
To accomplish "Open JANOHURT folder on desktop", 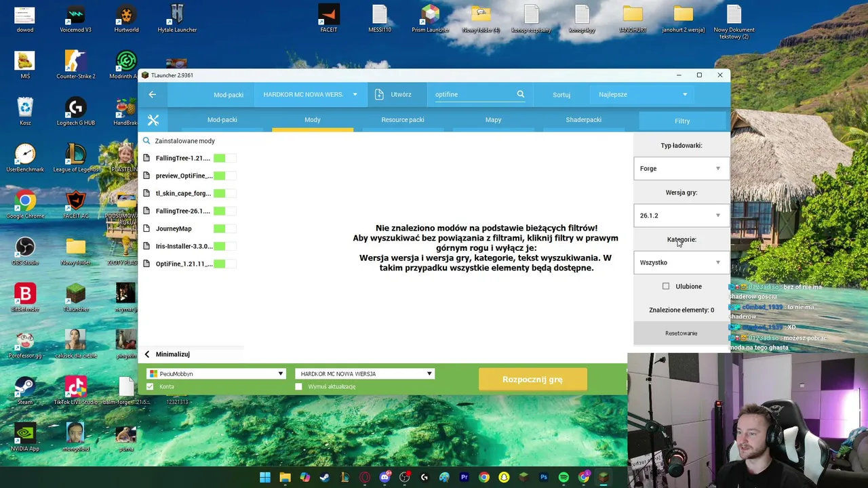I will click(633, 19).
